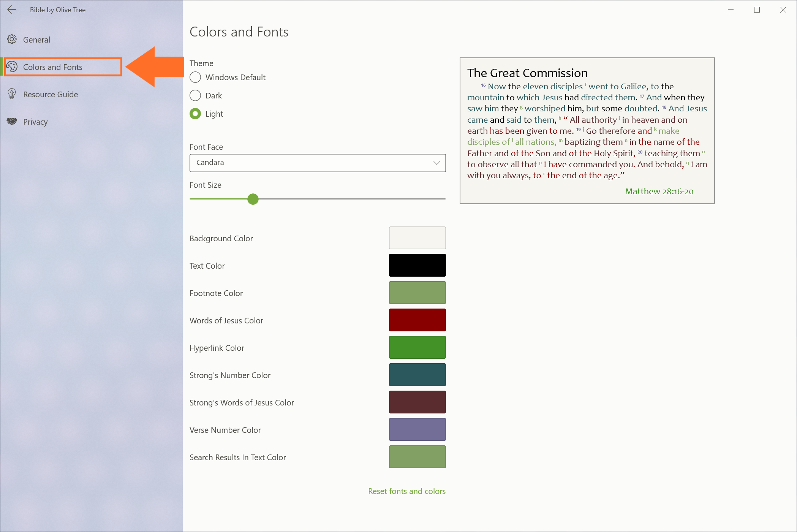Image resolution: width=797 pixels, height=532 pixels.
Task: Select the Dark theme option
Action: (x=195, y=96)
